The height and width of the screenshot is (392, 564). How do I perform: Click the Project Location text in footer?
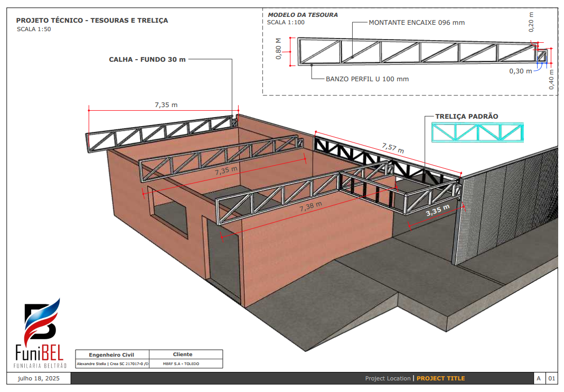387,378
